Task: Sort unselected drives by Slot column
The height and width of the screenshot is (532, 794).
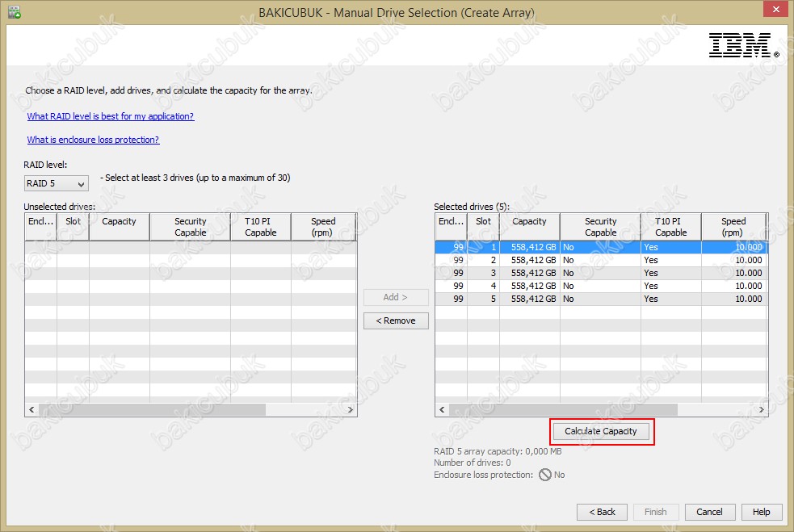Action: pos(73,227)
